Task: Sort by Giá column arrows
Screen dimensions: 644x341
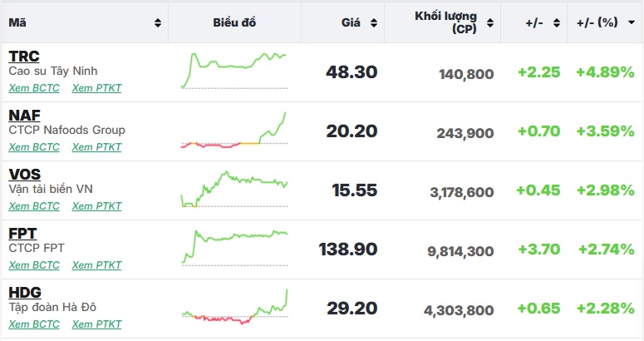Action: 374,23
